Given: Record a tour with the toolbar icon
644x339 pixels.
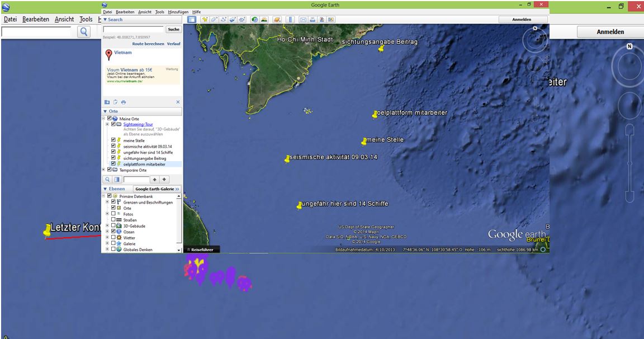Looking at the screenshot, I should (x=242, y=20).
